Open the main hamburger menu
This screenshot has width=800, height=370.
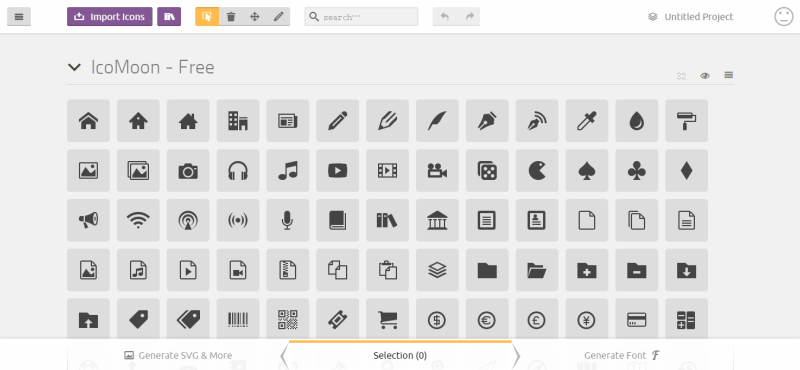click(x=19, y=17)
